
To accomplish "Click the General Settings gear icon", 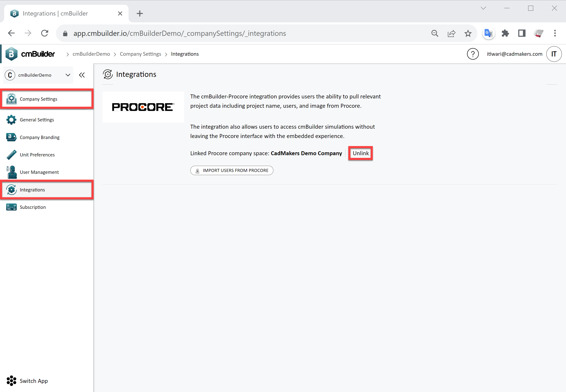I will pos(12,120).
